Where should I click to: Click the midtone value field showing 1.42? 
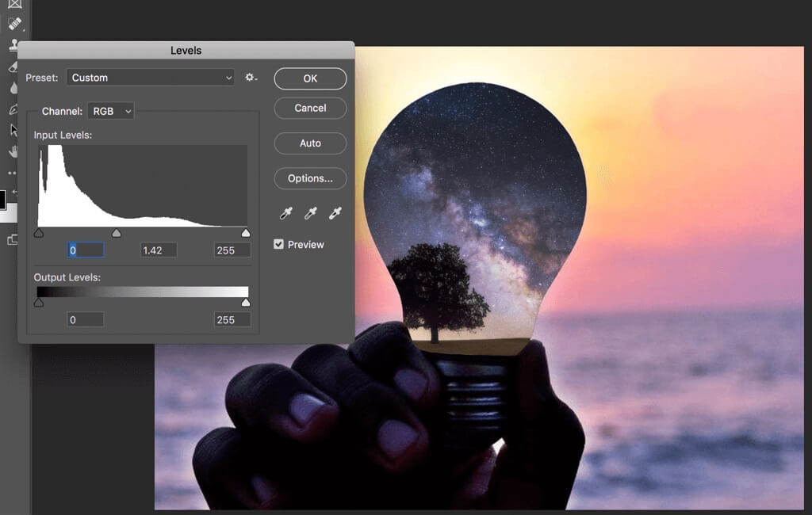pos(158,250)
